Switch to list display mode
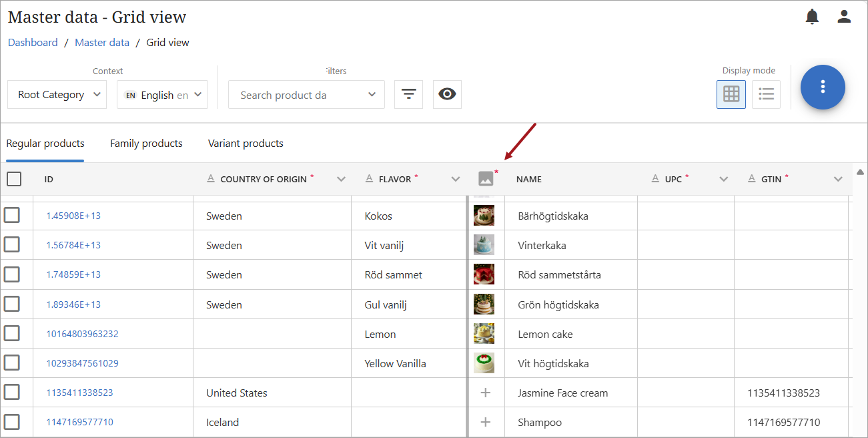 pyautogui.click(x=766, y=94)
